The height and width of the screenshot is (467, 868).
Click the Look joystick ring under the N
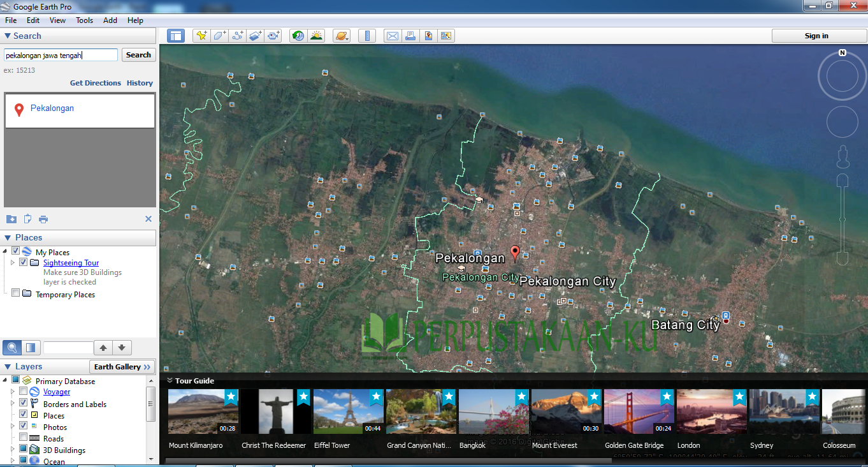pyautogui.click(x=843, y=77)
